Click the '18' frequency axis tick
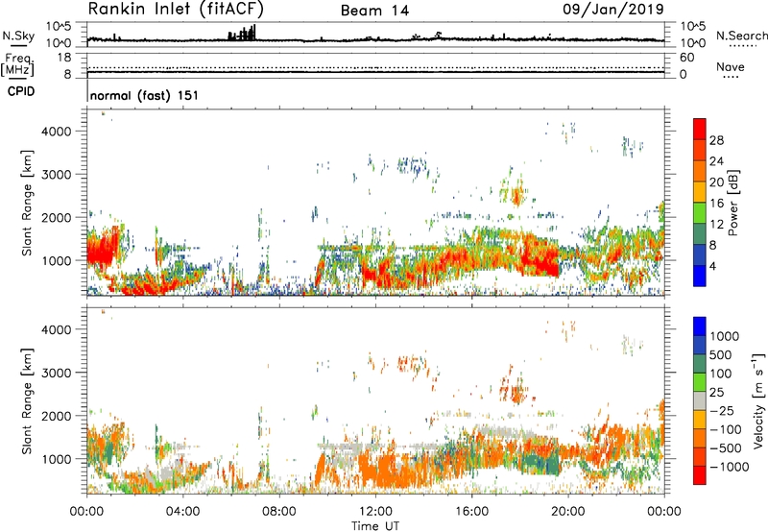Viewport: 768px width, 532px height. tap(64, 58)
